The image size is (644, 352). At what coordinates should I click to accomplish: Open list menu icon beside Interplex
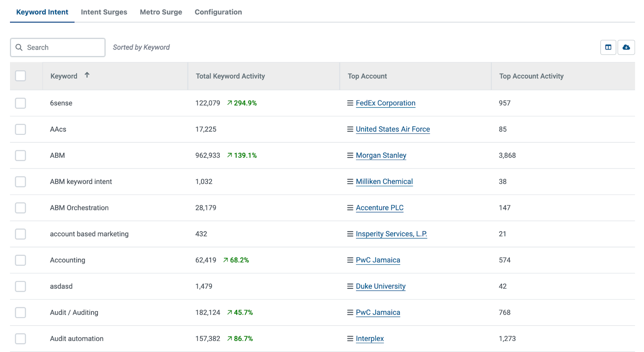[x=350, y=338]
